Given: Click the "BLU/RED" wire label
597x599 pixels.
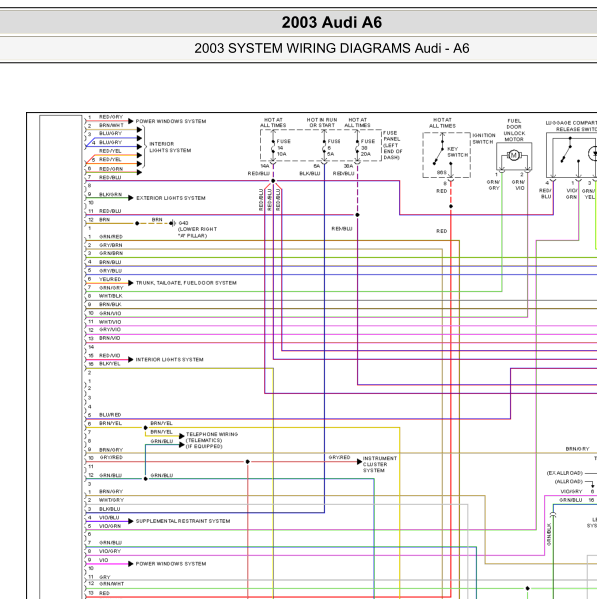Looking at the screenshot, I should (110, 415).
